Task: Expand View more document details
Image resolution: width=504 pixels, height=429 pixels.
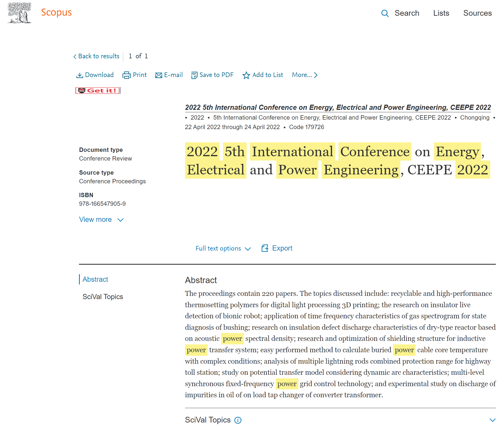Action: coord(101,219)
